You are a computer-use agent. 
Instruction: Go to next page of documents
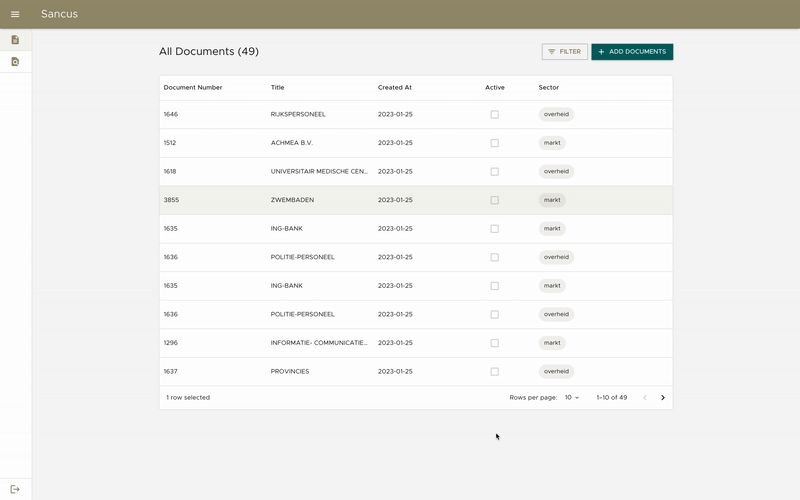662,398
